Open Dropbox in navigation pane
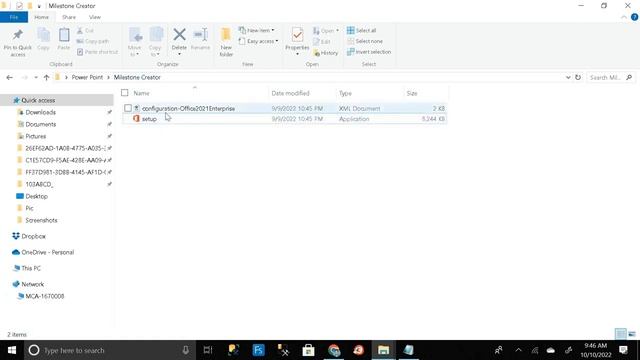 33,236
